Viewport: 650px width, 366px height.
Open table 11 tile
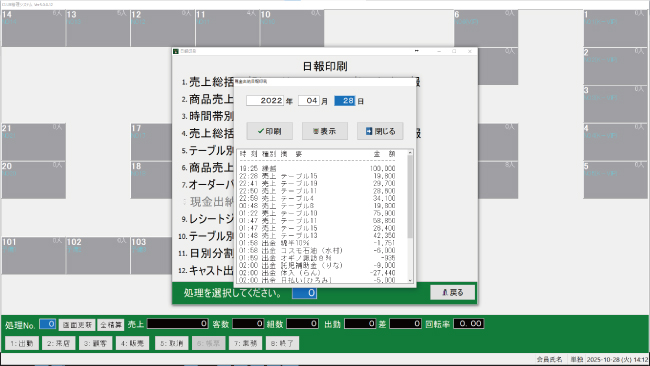pyautogui.click(x=228, y=28)
